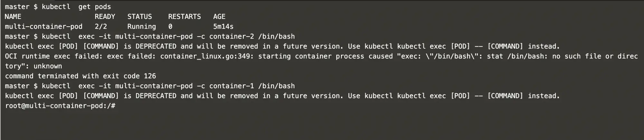Click the restarts value 0
This screenshot has width=644, height=140.
point(170,27)
